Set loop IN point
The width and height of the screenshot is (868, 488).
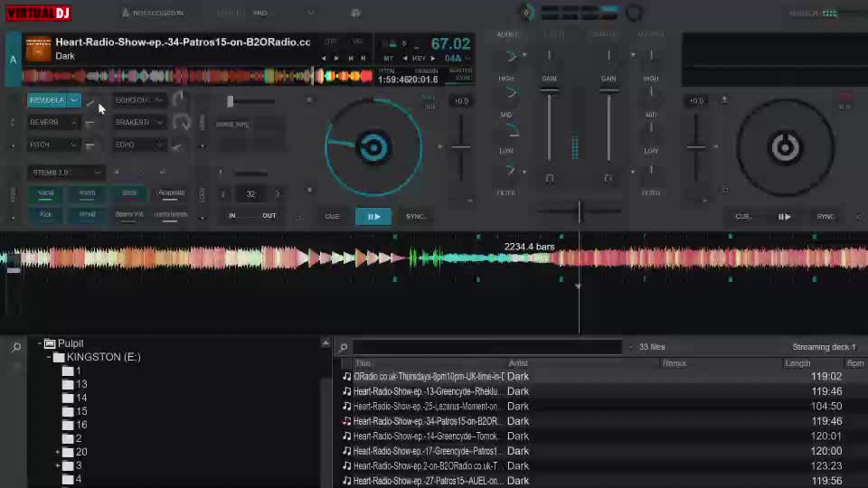click(232, 216)
